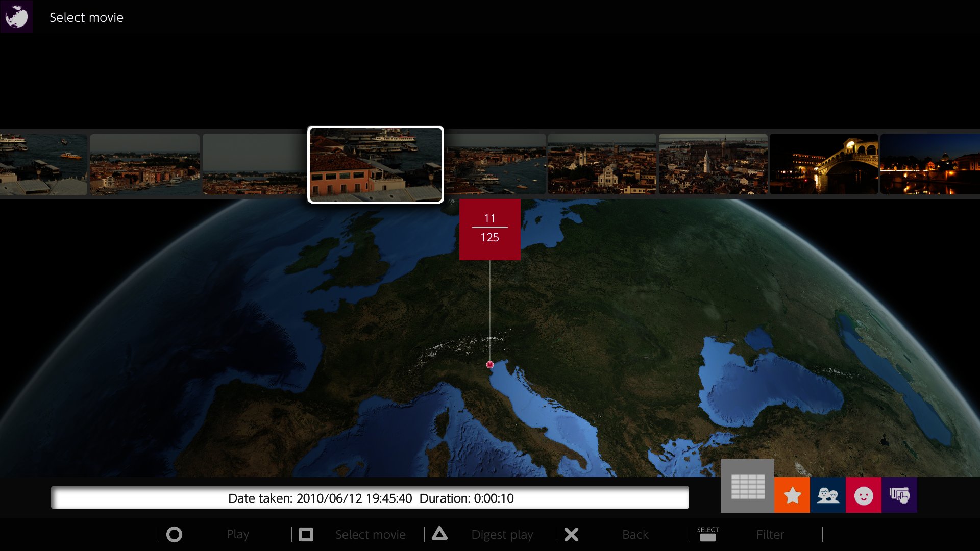Select the Rialto bridge night thumbnail
The height and width of the screenshot is (551, 980).
[x=824, y=164]
